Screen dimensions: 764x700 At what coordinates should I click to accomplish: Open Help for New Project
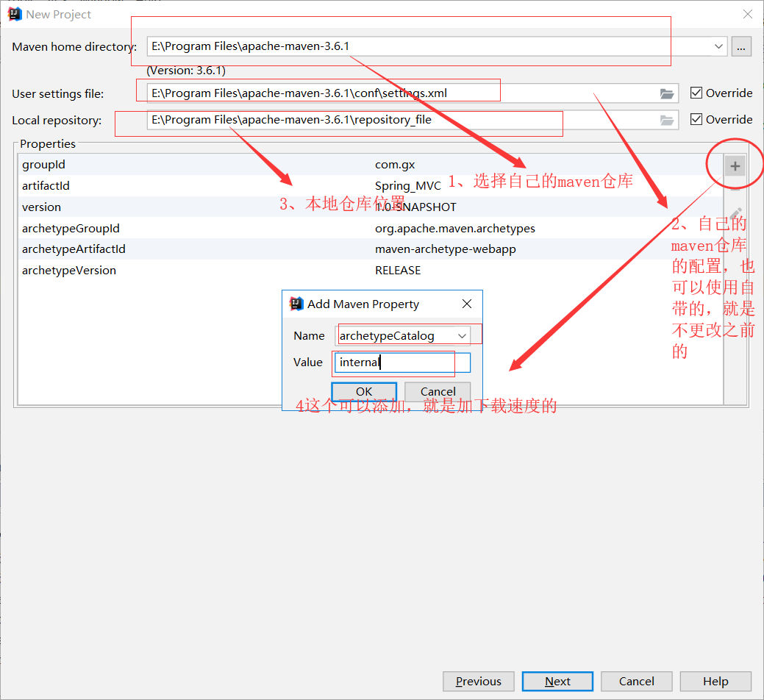pyautogui.click(x=715, y=681)
